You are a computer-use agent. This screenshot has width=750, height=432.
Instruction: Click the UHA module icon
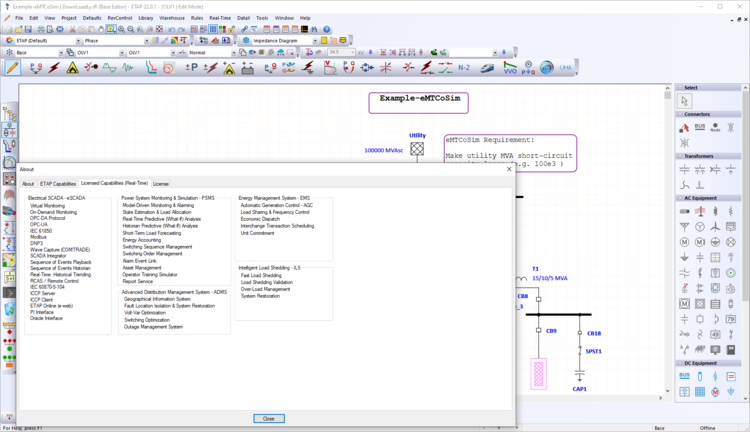(x=565, y=68)
